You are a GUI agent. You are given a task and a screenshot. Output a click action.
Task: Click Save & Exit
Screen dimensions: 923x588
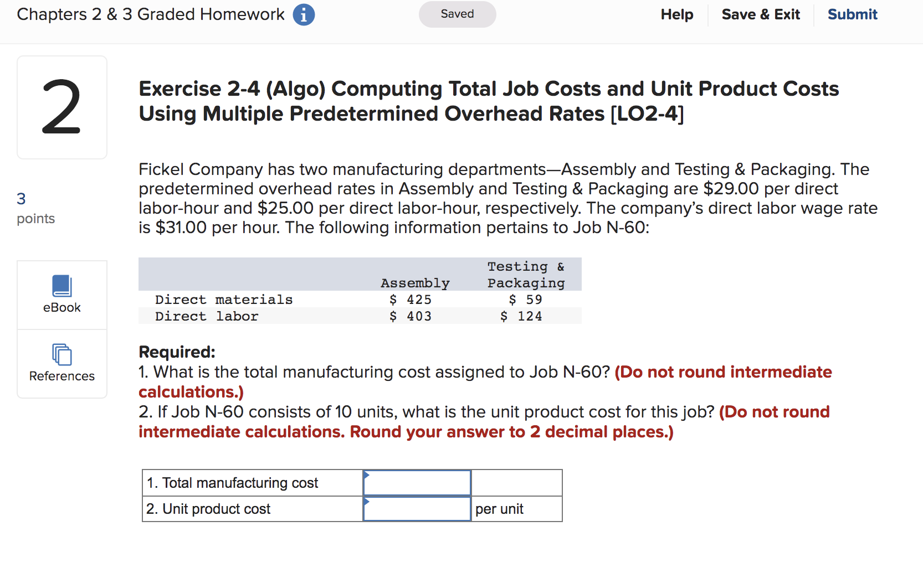[x=761, y=14]
